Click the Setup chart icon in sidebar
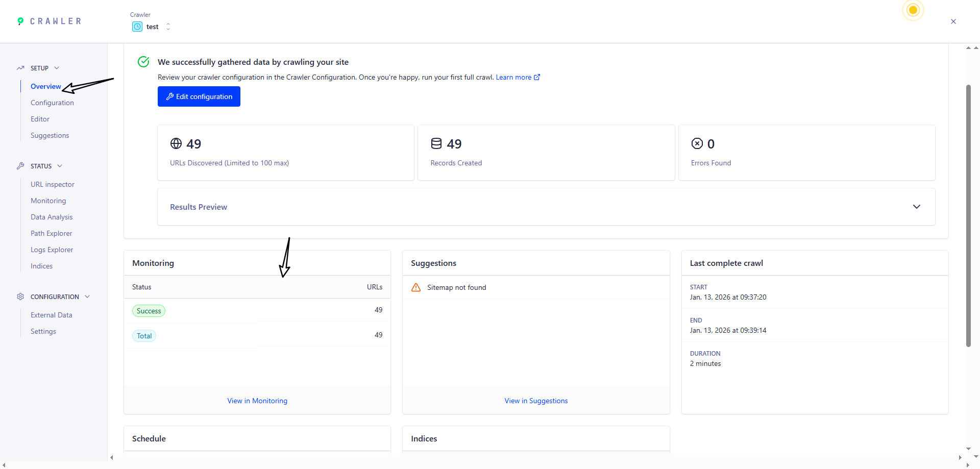 click(x=20, y=68)
